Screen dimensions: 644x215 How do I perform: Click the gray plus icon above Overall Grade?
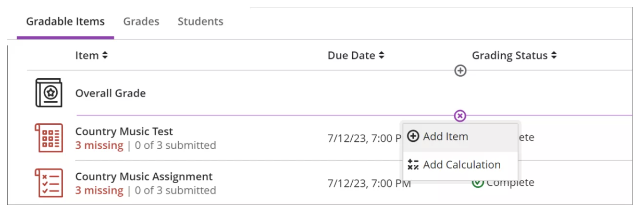pyautogui.click(x=460, y=70)
